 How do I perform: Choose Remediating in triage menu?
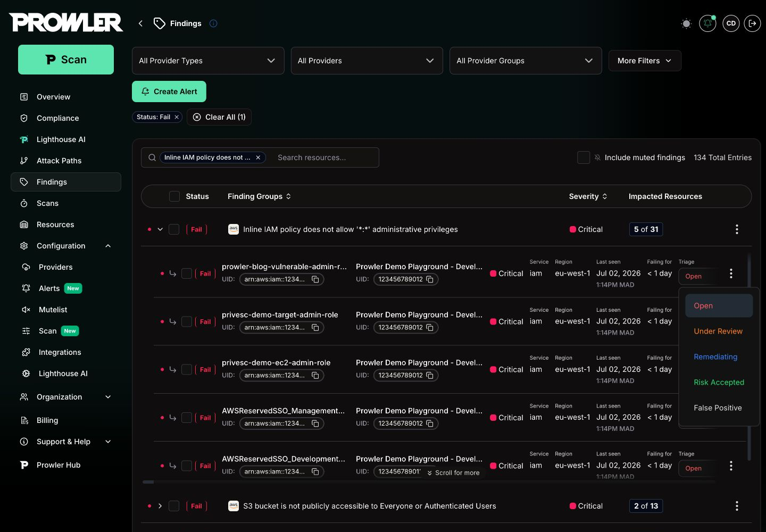719,357
